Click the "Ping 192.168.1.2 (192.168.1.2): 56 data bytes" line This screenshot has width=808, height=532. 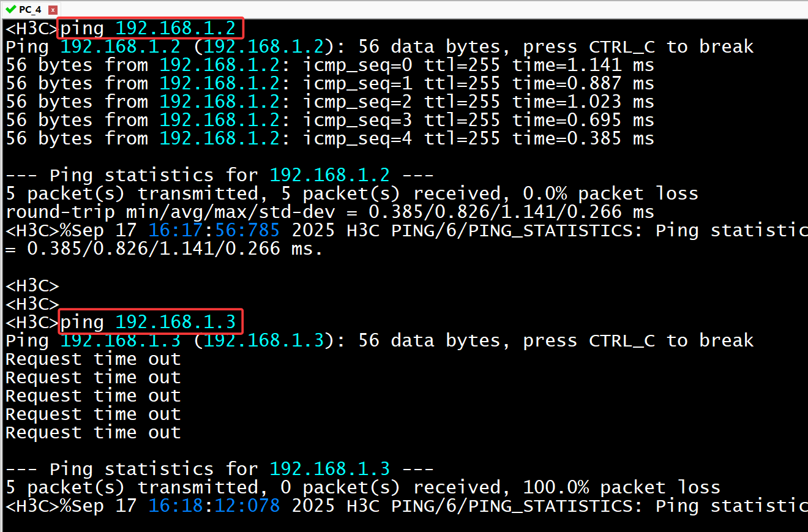[x=380, y=47]
